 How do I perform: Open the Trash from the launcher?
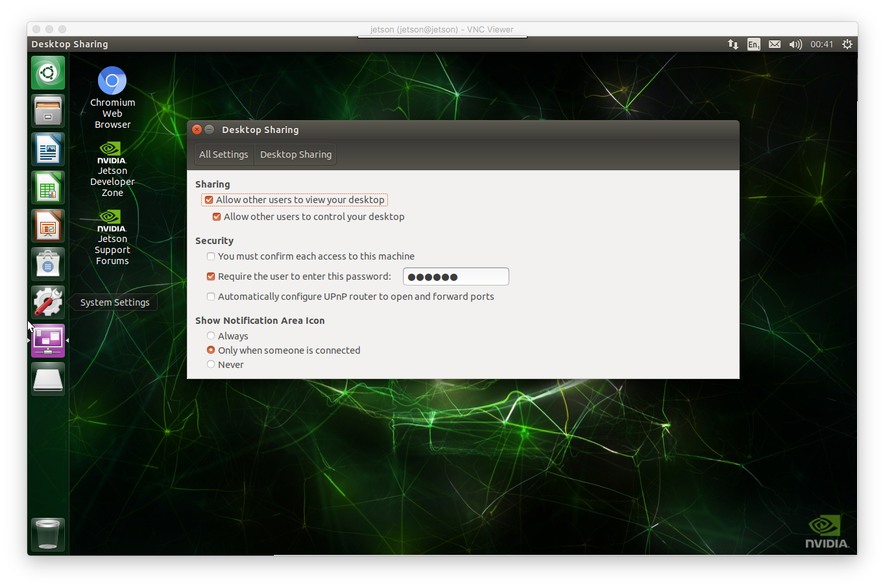pos(47,534)
